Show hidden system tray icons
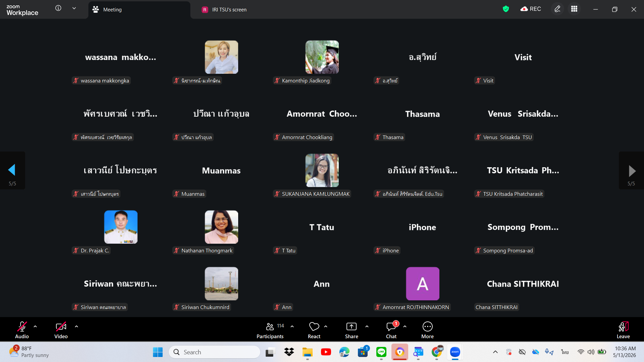 coord(495,352)
